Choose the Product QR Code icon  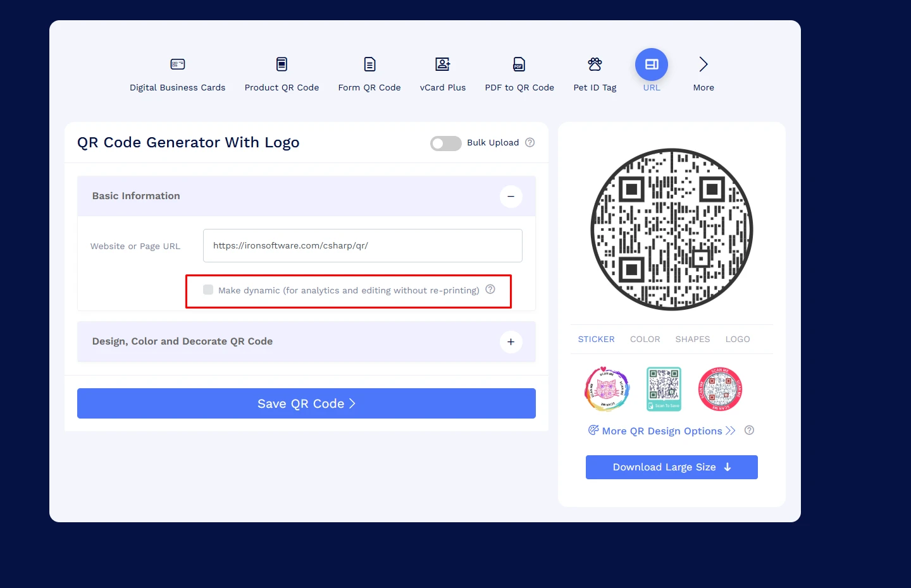[x=282, y=64]
